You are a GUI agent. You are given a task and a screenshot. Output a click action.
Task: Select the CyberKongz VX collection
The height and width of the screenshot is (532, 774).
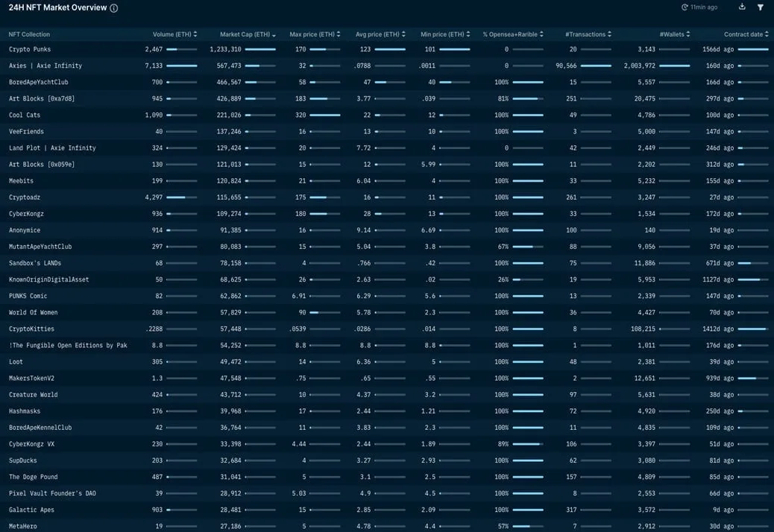click(31, 444)
